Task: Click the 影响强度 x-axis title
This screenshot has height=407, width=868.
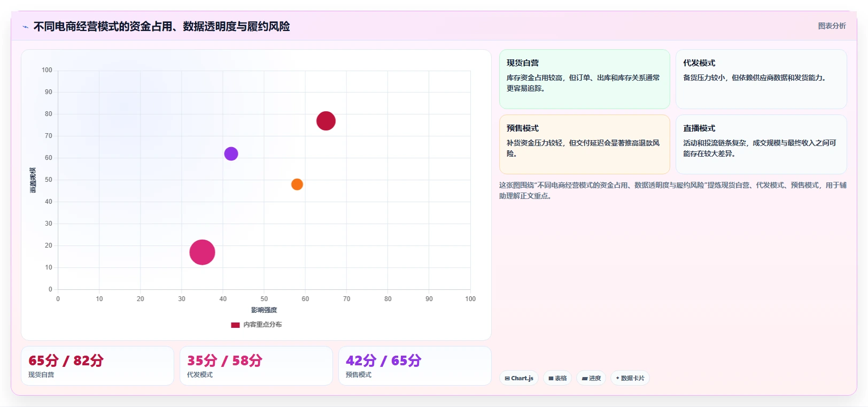Action: click(x=264, y=310)
